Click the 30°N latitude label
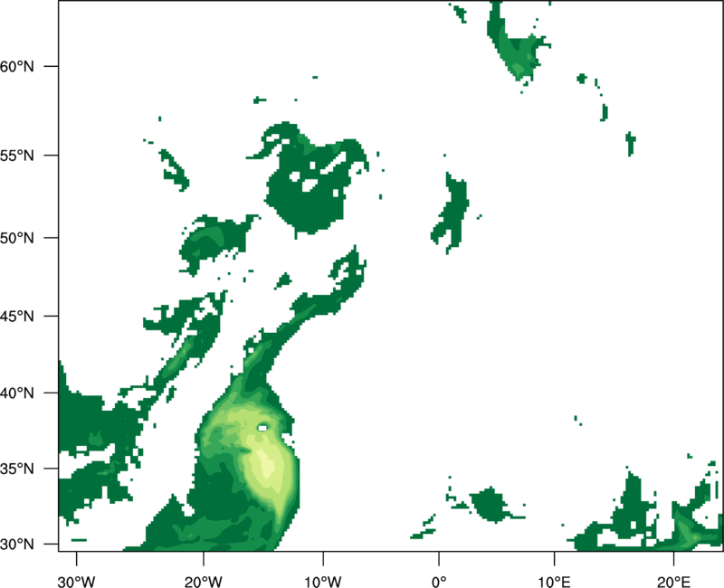Screen dimensions: 724x588 click(17, 545)
